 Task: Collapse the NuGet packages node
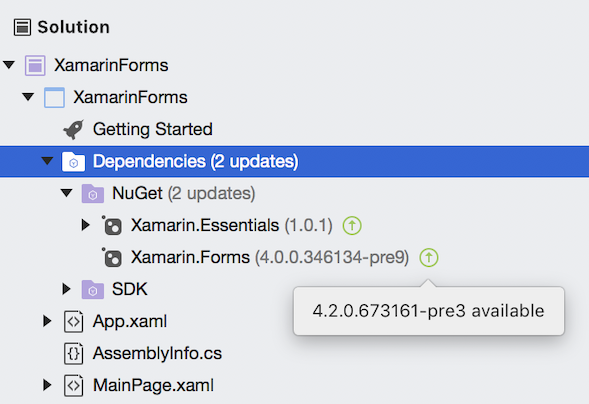[66, 193]
